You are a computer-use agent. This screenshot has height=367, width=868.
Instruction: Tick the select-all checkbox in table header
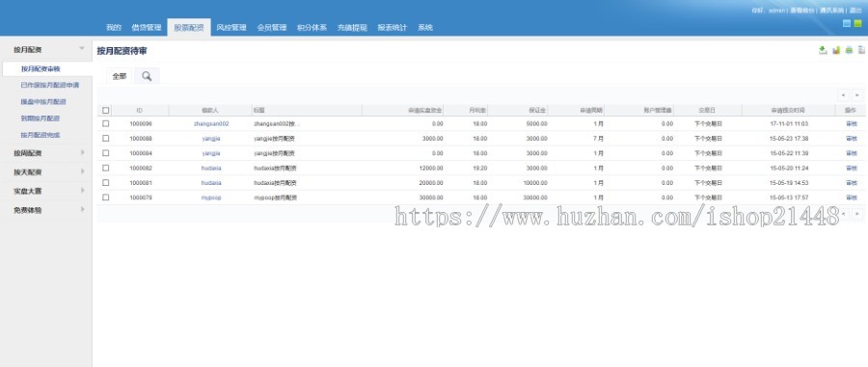[x=106, y=111]
